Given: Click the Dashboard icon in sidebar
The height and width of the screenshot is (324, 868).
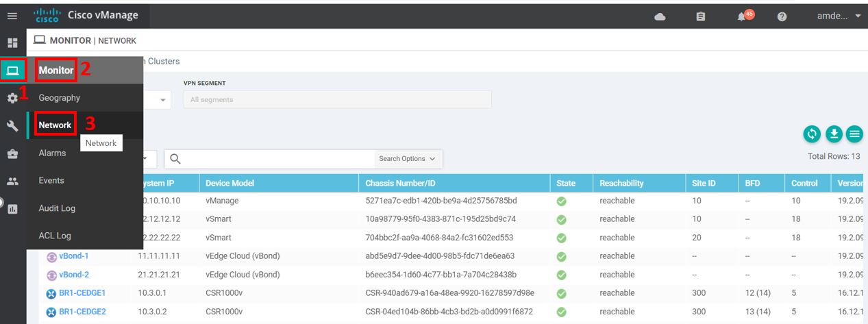Looking at the screenshot, I should 12,42.
